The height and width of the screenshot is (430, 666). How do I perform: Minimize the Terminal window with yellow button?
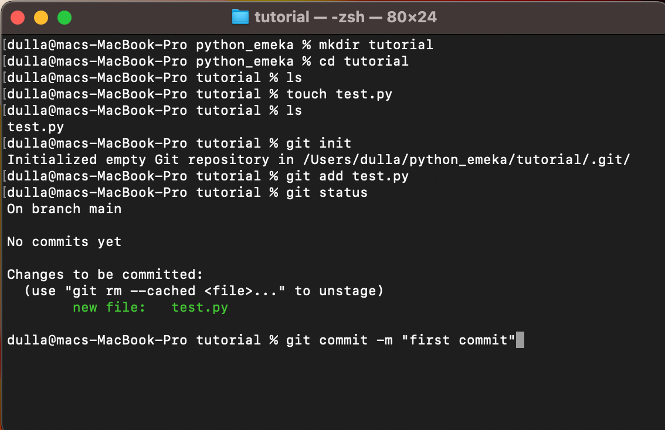(x=41, y=18)
